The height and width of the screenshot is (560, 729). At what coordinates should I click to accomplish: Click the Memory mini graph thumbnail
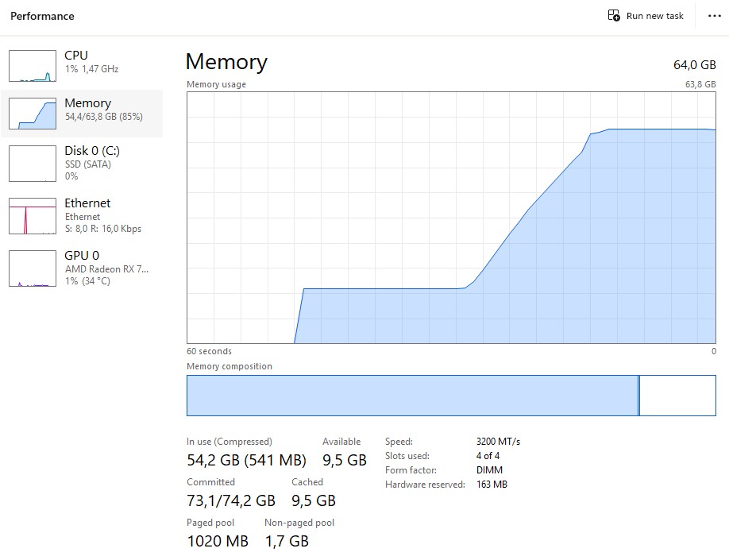[x=32, y=113]
